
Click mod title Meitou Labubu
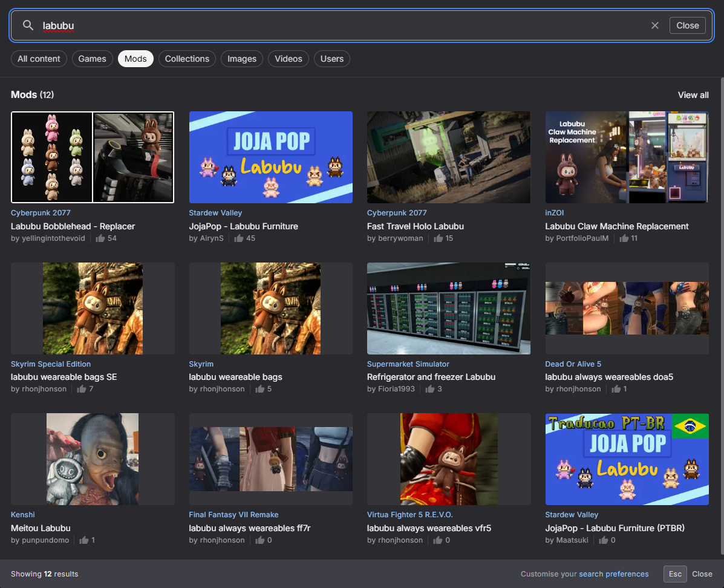(x=41, y=528)
